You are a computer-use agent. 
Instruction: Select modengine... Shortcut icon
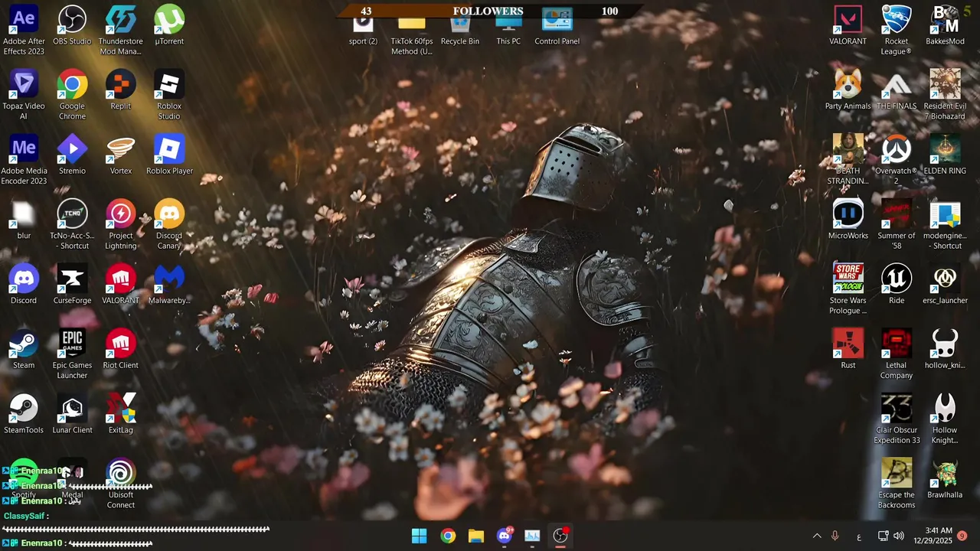pyautogui.click(x=945, y=226)
